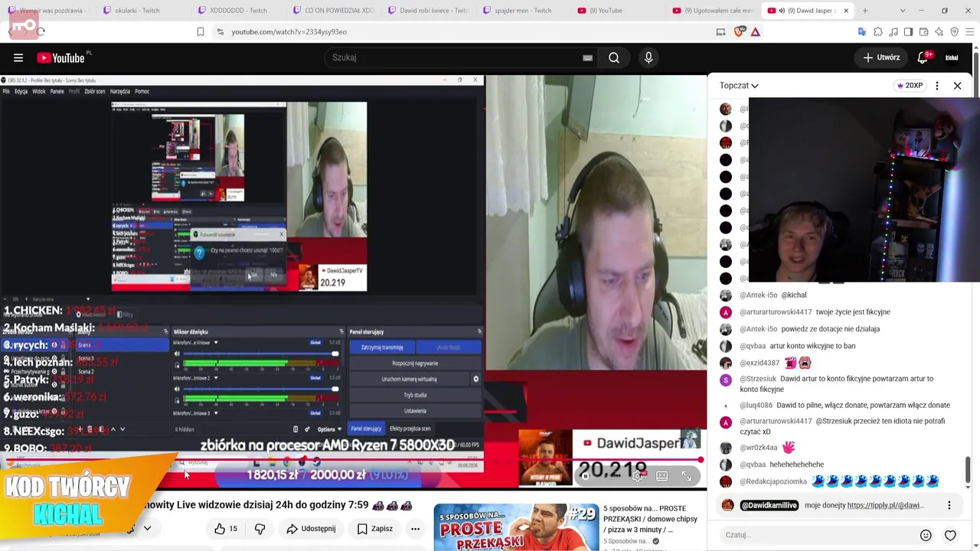Expand the Topczat chat mode dropdown
Screen dimensions: 980x551
click(739, 86)
